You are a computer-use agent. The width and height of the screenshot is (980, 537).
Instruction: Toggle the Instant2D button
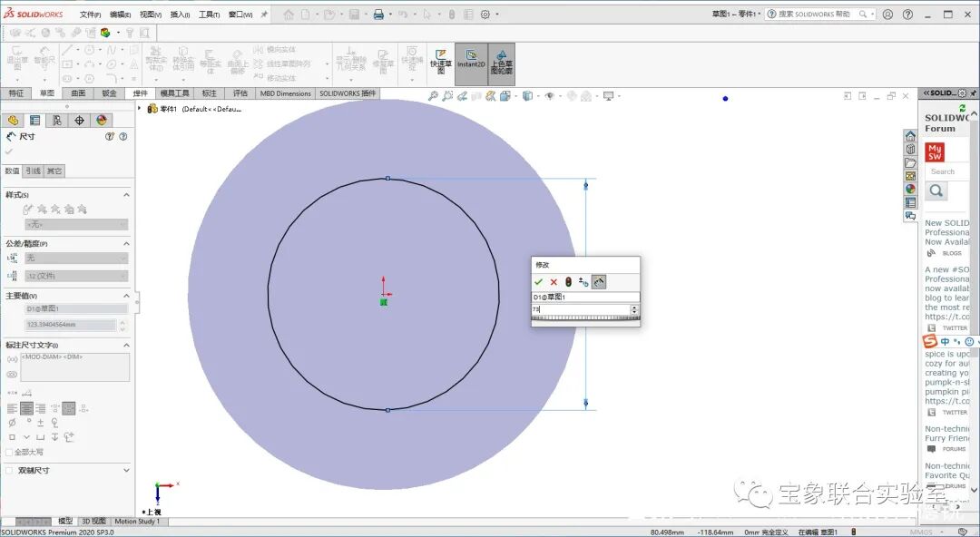pyautogui.click(x=471, y=63)
